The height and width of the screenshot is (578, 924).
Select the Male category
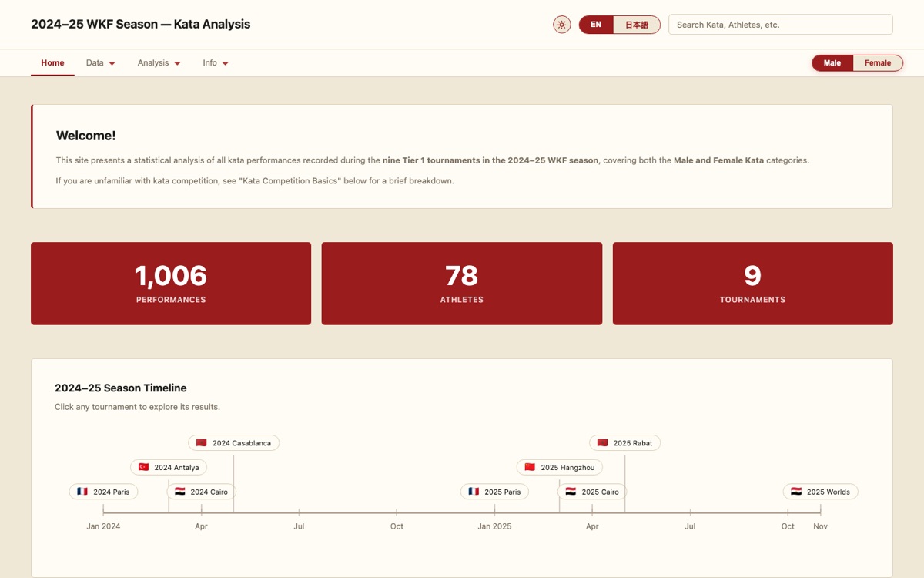[x=832, y=63]
